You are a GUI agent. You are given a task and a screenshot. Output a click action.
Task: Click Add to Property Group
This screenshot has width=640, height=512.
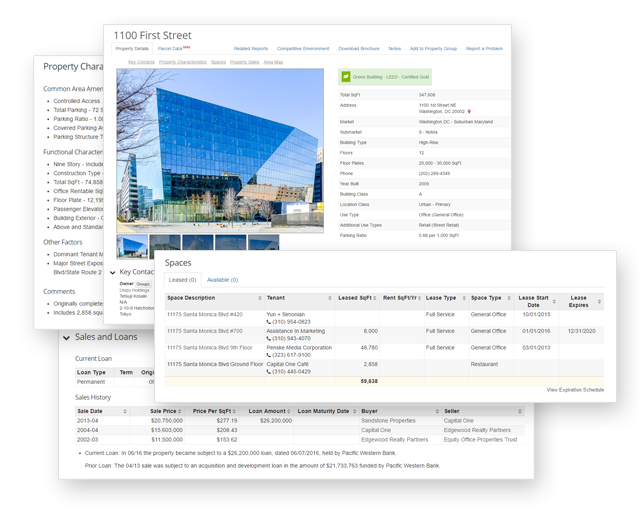(433, 48)
